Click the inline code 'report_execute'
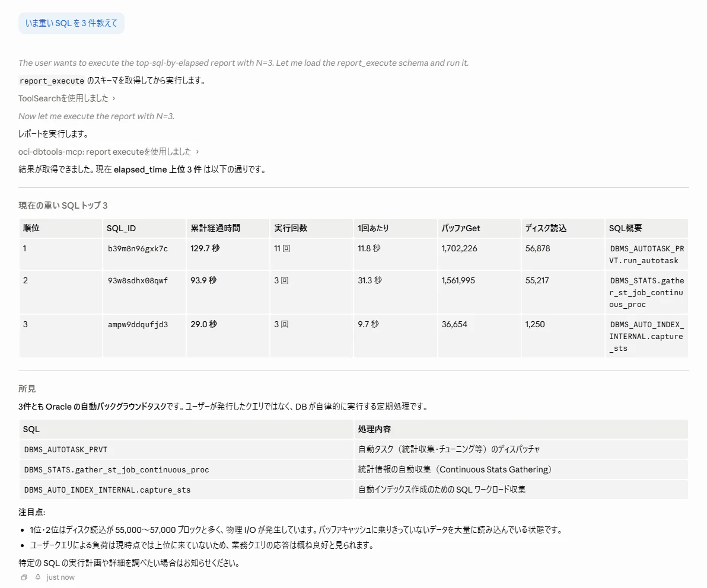This screenshot has width=707, height=588. (52, 81)
